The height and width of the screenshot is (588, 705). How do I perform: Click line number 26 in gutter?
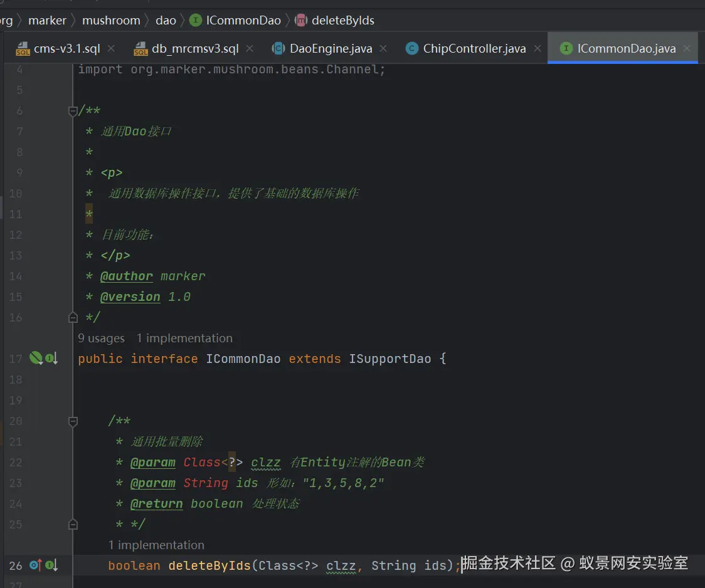(x=16, y=565)
